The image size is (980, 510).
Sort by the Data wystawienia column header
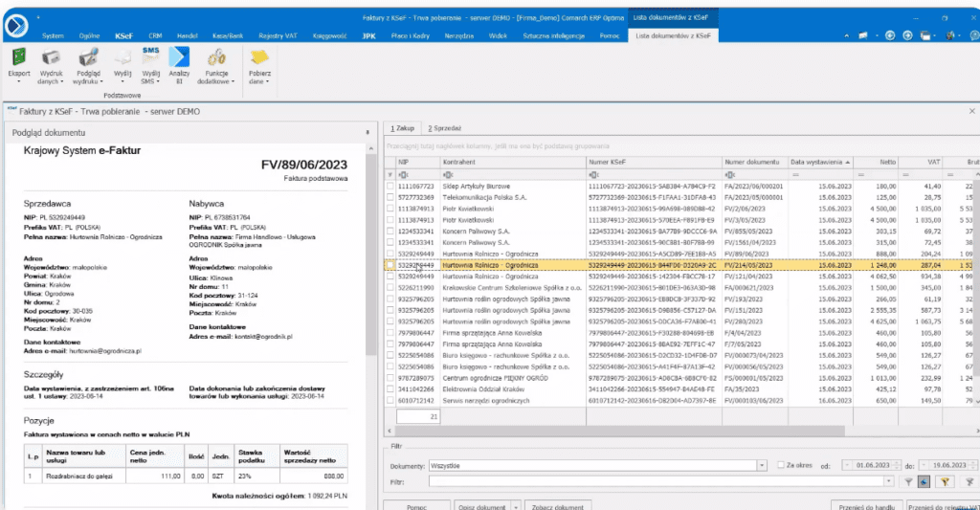click(818, 163)
